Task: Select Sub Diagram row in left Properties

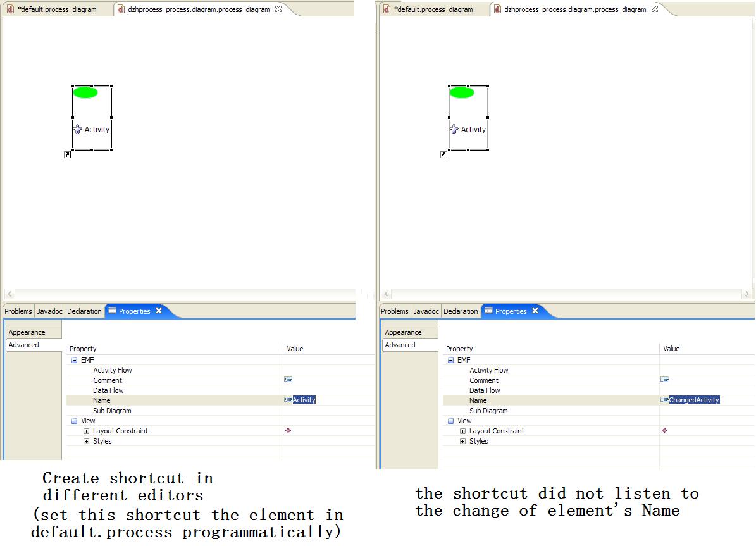Action: (220, 411)
